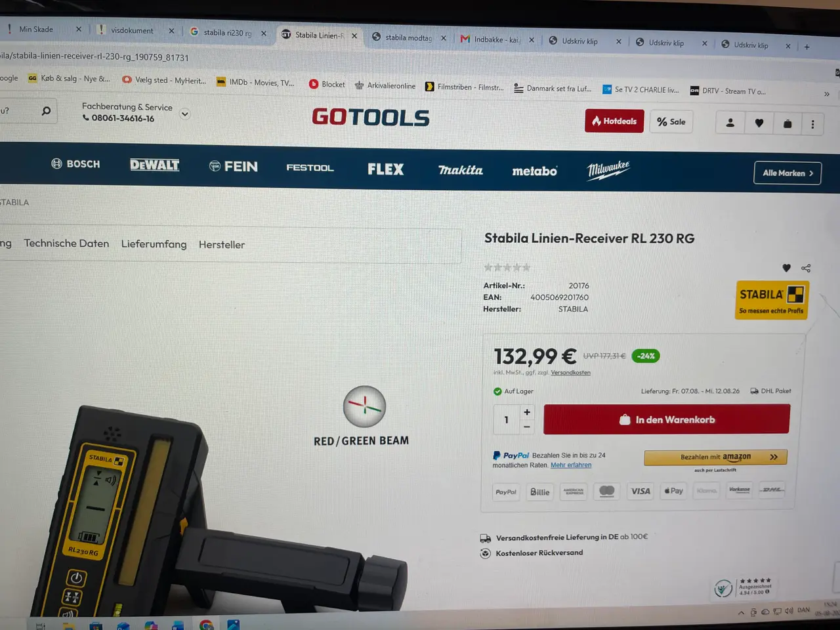Click the VISA payment method icon
Screen dimensions: 840x630
click(640, 491)
